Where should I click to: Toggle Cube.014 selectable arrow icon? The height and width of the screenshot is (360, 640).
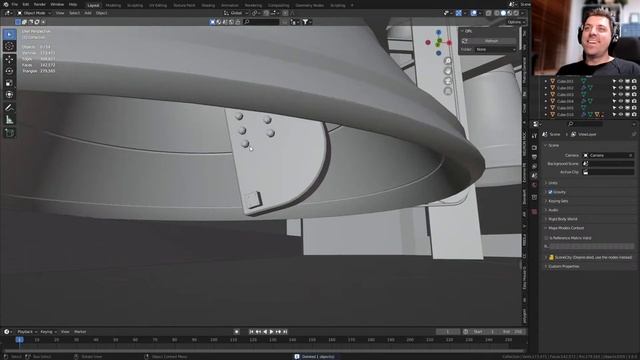click(x=614, y=101)
